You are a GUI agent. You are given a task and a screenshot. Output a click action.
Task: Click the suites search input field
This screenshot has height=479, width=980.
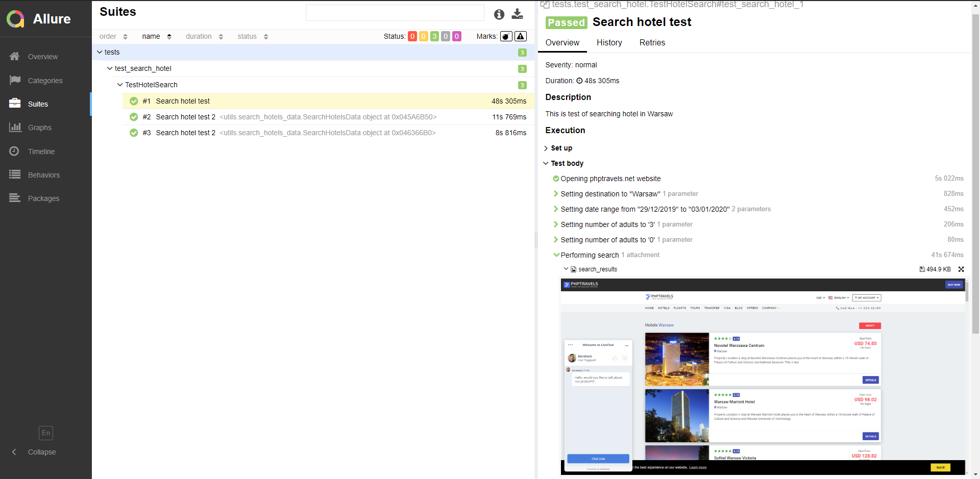[x=395, y=13]
